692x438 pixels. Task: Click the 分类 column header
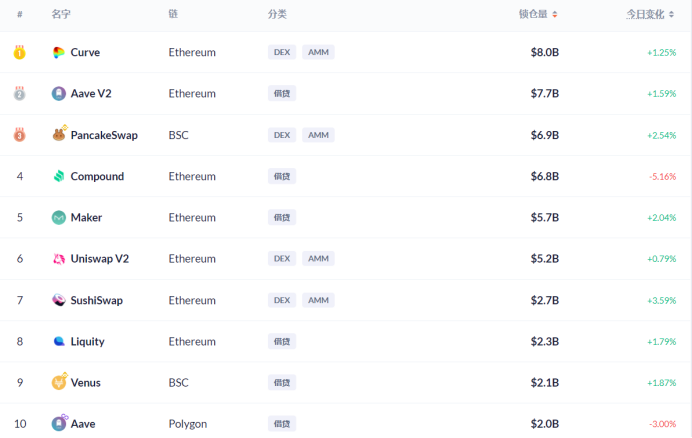coord(277,15)
